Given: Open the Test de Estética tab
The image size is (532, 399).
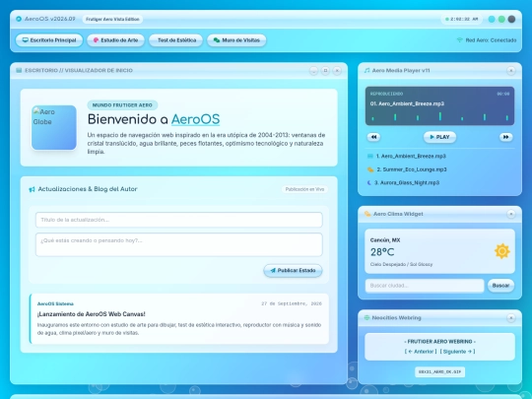Looking at the screenshot, I should click(x=175, y=40).
